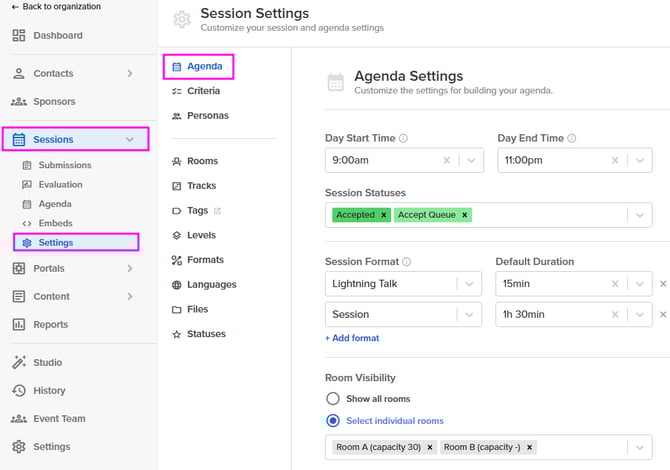Screen dimensions: 670x470
Task: Click the Dashboard grid icon
Action: coord(19,36)
